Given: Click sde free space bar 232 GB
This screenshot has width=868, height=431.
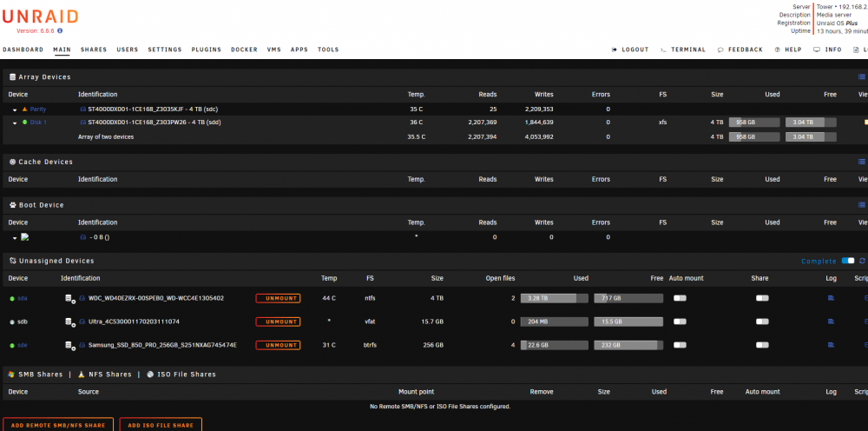Looking at the screenshot, I should [x=628, y=345].
